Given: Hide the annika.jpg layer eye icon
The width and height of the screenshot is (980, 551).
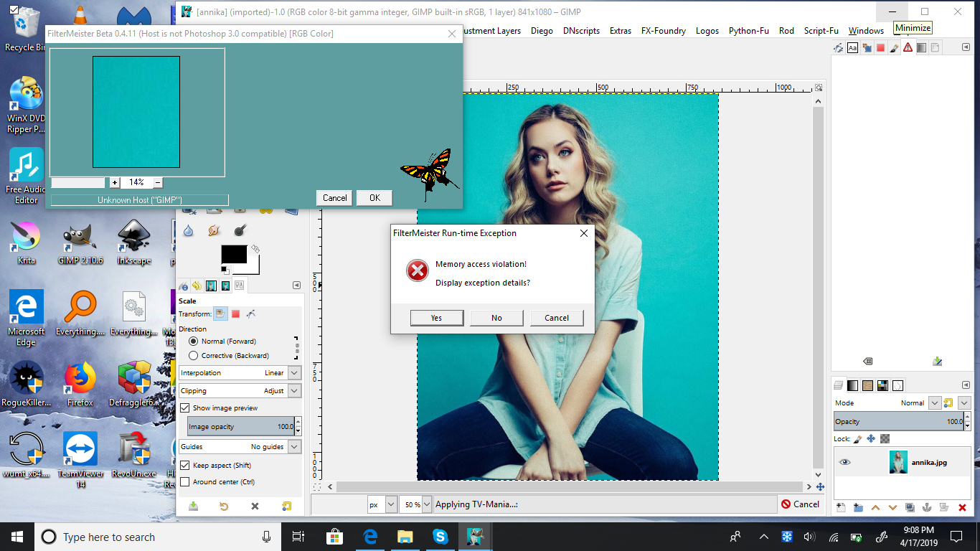Looking at the screenshot, I should (x=844, y=462).
